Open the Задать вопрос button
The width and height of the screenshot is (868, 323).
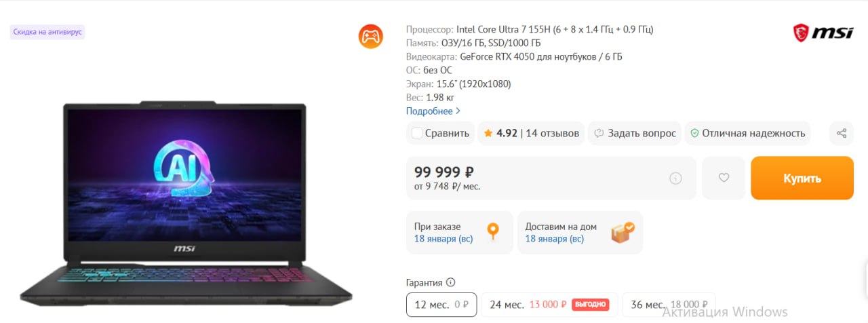[635, 133]
